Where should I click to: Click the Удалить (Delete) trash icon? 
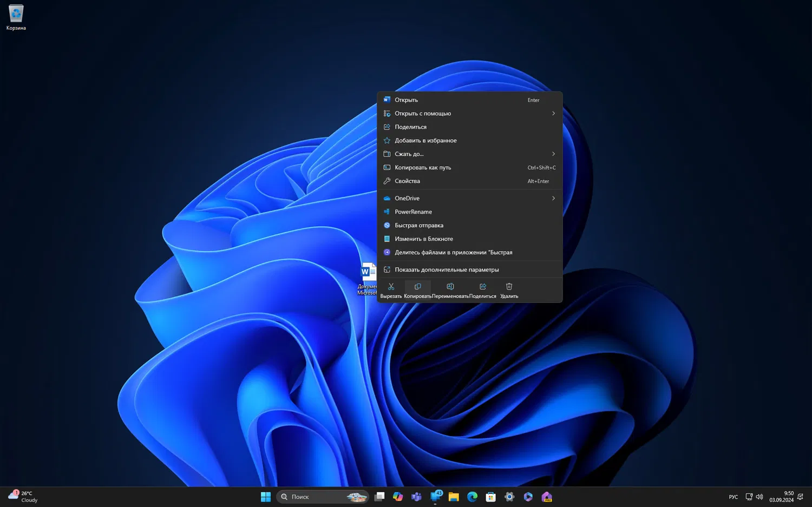pyautogui.click(x=509, y=287)
